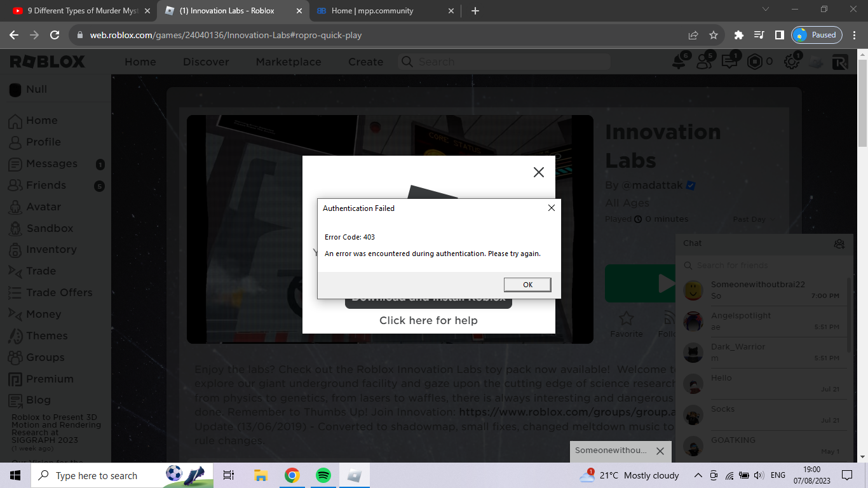Open Themes in left sidebar

tap(46, 335)
